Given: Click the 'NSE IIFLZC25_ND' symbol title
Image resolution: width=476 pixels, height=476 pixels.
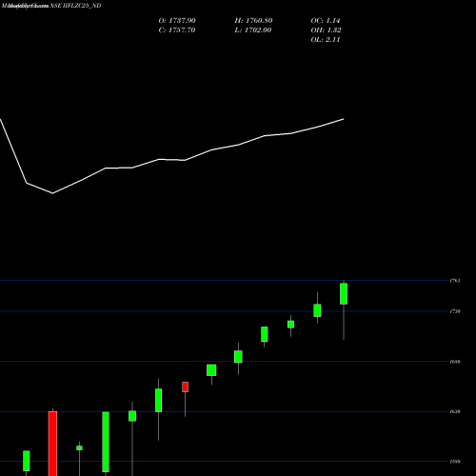Looking at the screenshot, I should point(75,6).
